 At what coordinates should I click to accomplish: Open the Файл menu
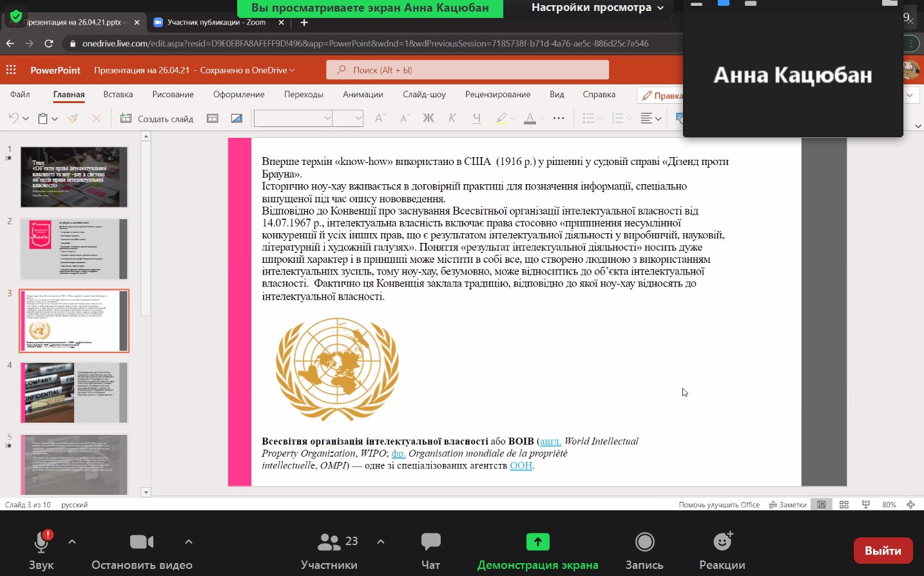[20, 94]
